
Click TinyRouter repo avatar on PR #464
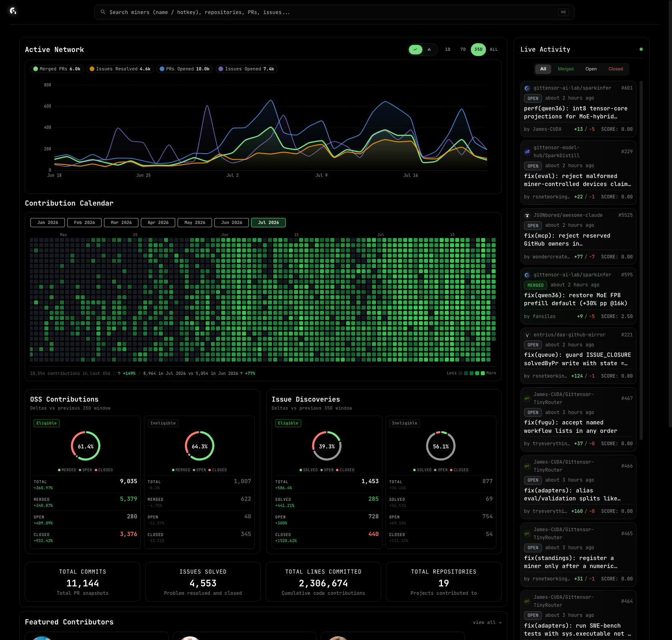point(527,601)
